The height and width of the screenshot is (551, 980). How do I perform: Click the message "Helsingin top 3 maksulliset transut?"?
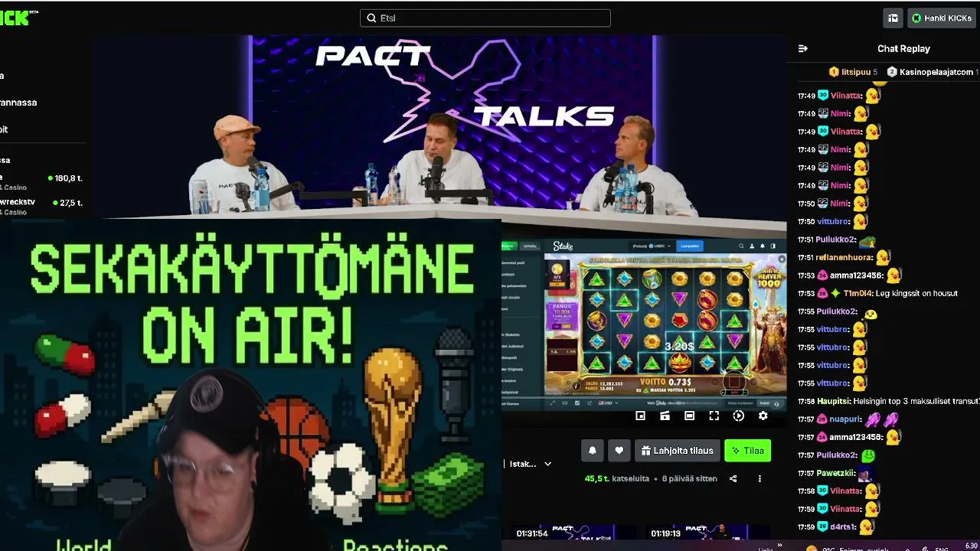917,401
